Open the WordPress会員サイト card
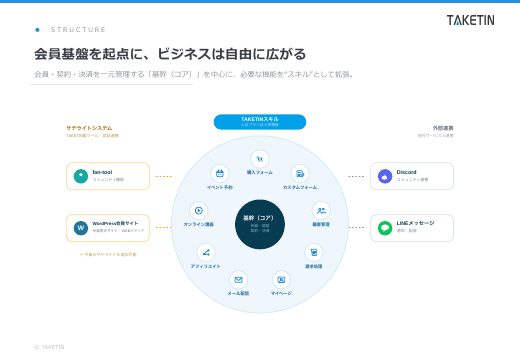Image resolution: width=520 pixels, height=360 pixels. pos(108,228)
